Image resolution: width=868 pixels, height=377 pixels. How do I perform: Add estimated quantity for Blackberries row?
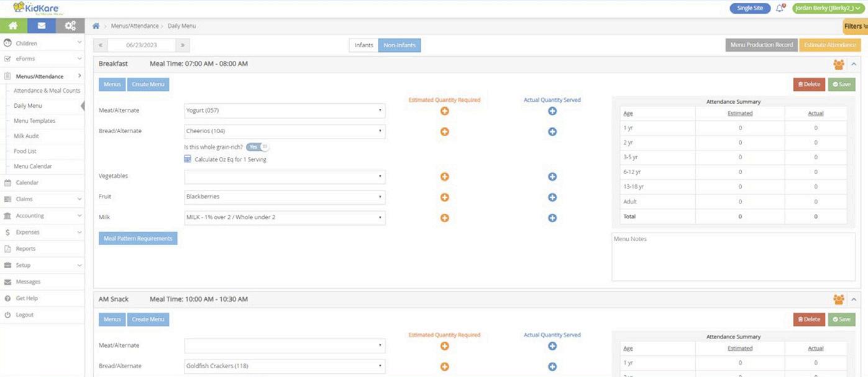pyautogui.click(x=444, y=197)
